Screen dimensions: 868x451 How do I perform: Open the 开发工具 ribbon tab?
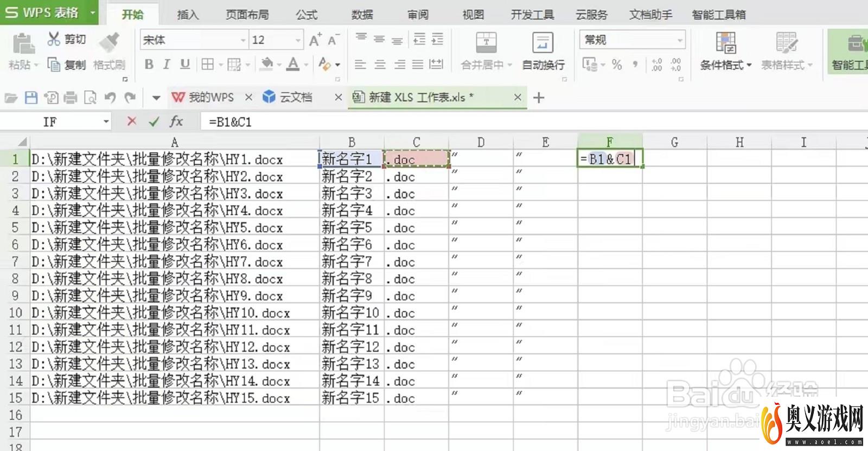click(532, 15)
